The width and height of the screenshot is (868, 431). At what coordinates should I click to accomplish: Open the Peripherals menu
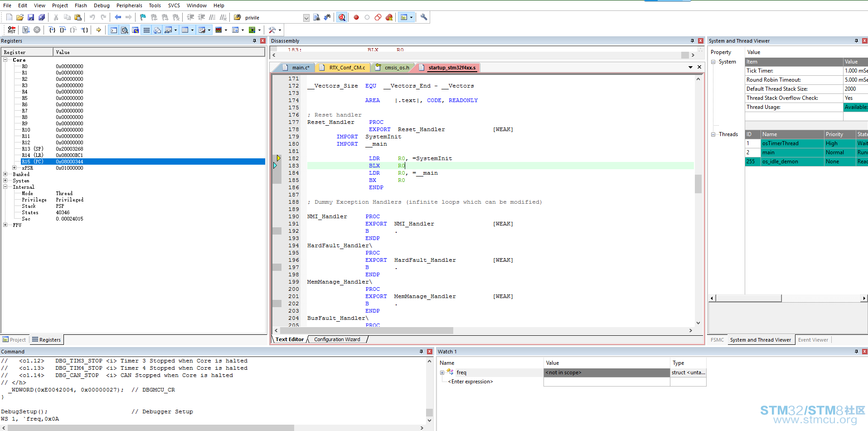pos(129,5)
